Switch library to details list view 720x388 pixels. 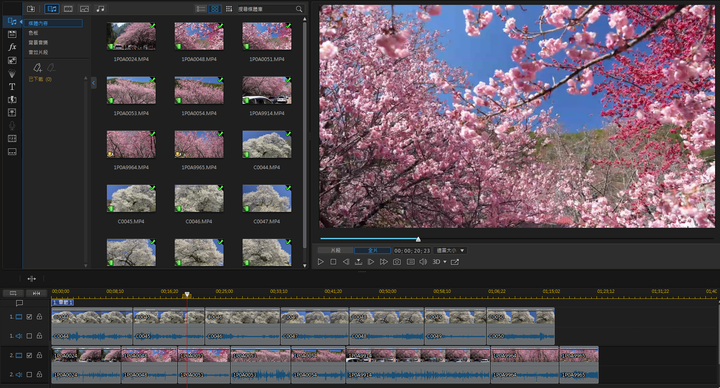click(x=201, y=9)
